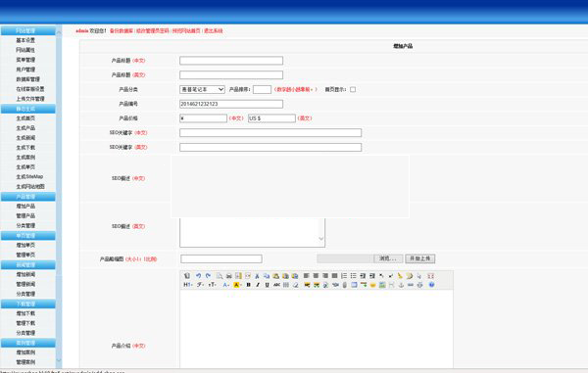Insert an anchor using the anchor icon
Viewport: 588px width, 373px height.
401,285
